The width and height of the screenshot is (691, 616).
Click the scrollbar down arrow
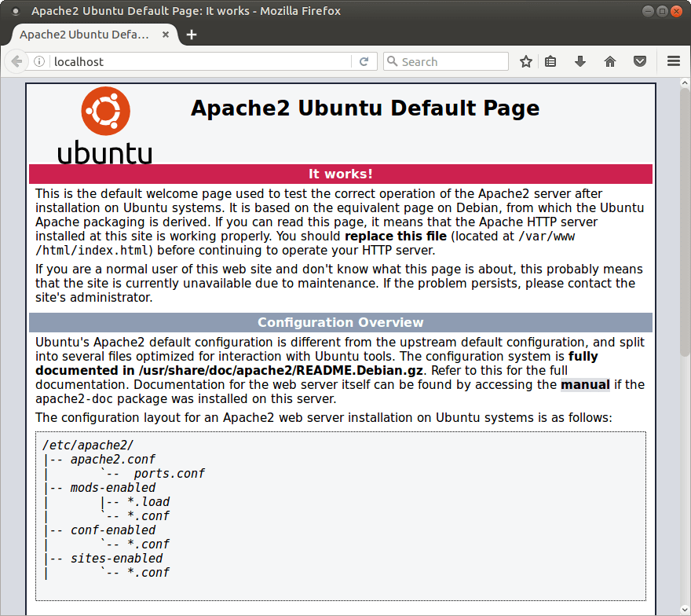[x=685, y=610]
